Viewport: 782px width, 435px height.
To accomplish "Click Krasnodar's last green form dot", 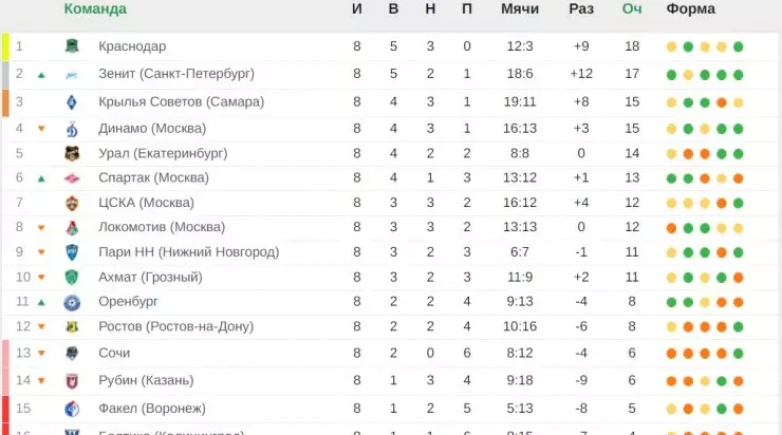I will [x=738, y=47].
